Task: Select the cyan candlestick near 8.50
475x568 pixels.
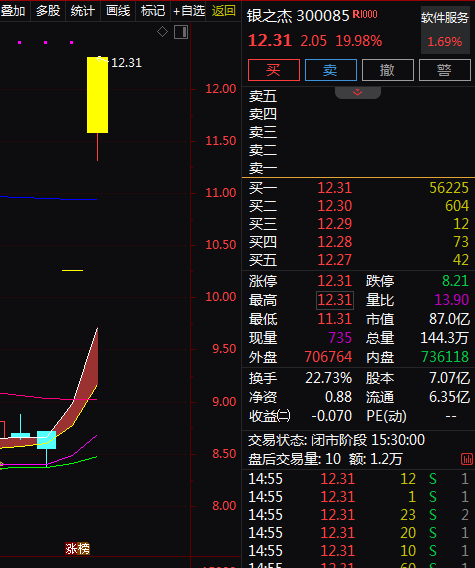Action: pos(46,440)
